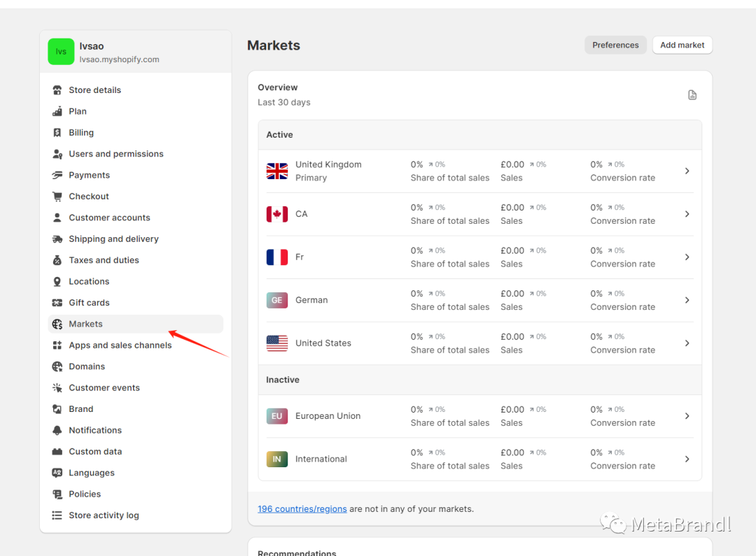Click the Plan icon in sidebar
The image size is (756, 556).
[x=57, y=111]
